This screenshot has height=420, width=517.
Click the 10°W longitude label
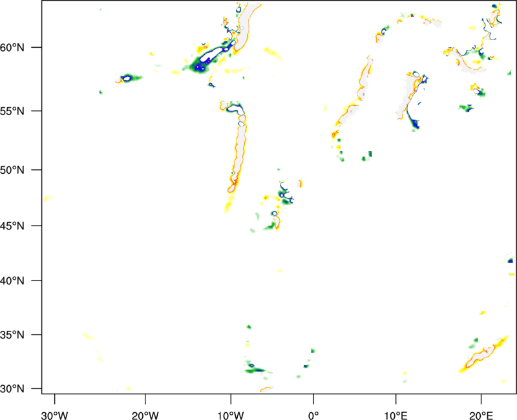tap(231, 415)
